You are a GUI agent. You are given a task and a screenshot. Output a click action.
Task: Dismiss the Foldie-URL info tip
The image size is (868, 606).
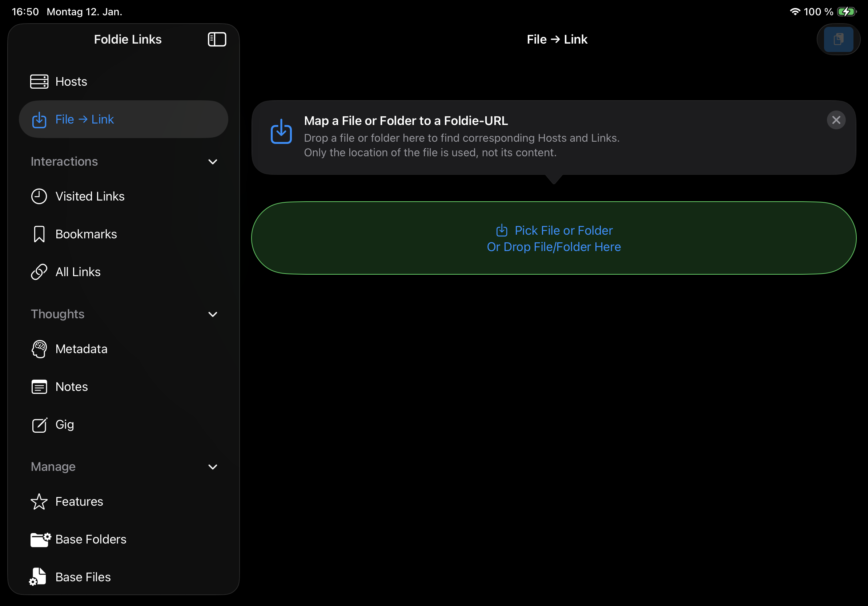[x=836, y=120]
